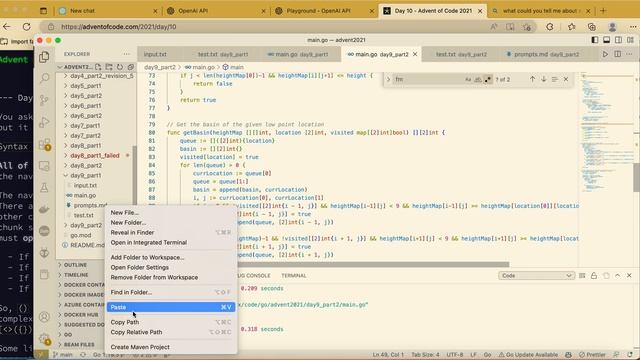
Task: Run the Go file with play icon
Action: [605, 54]
